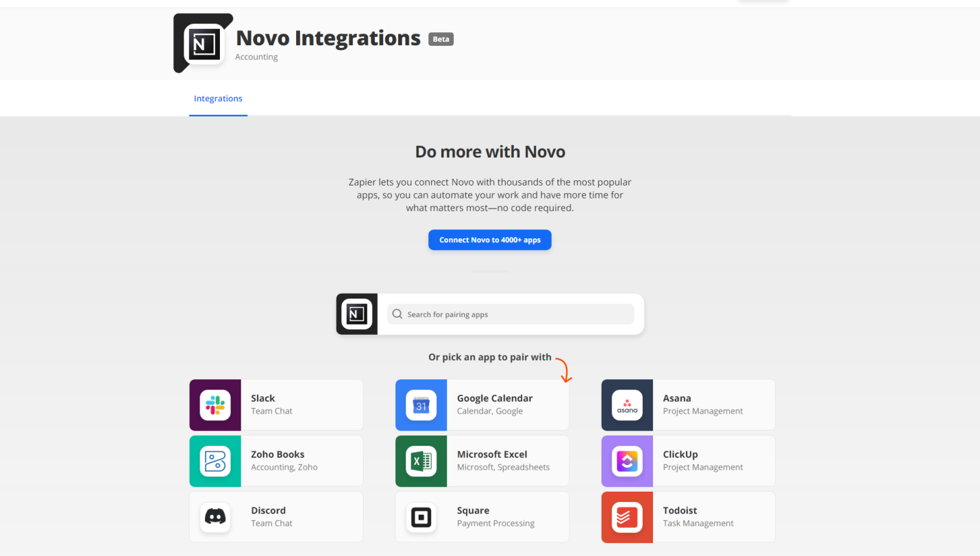Open the Discord app icon
The height and width of the screenshot is (556, 980).
[215, 517]
